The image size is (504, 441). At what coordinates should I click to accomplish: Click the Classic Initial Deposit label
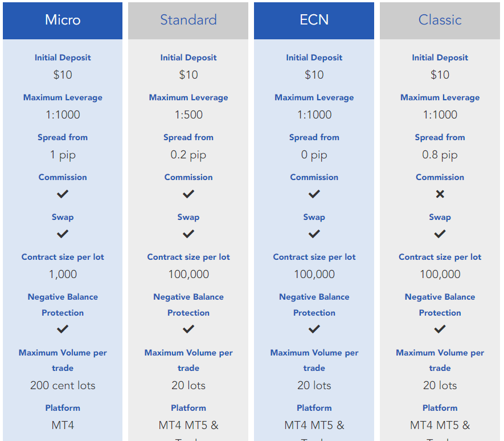(x=440, y=58)
